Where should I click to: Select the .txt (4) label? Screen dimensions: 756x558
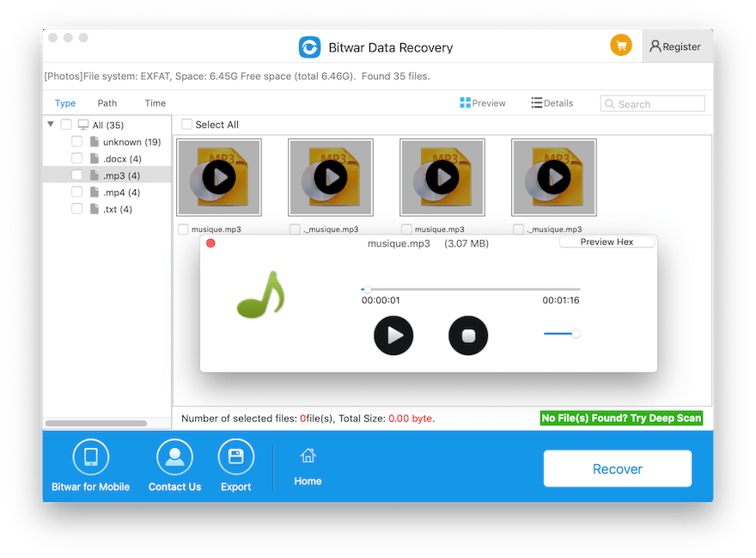117,210
